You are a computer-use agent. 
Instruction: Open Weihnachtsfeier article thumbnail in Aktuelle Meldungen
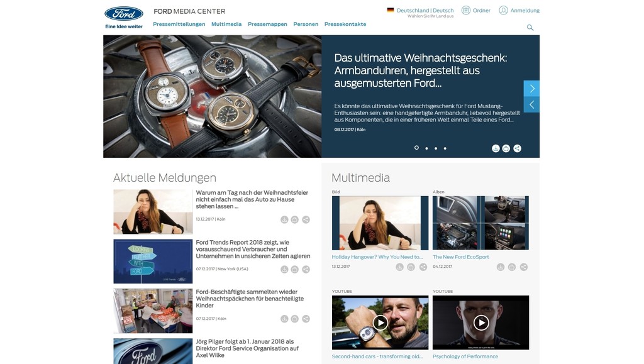(x=153, y=212)
